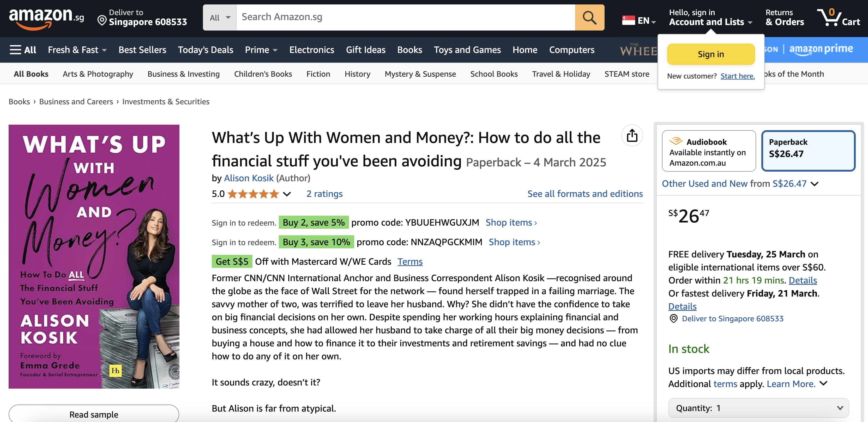Click the terms link in imports note
This screenshot has width=868, height=422.
tap(725, 384)
